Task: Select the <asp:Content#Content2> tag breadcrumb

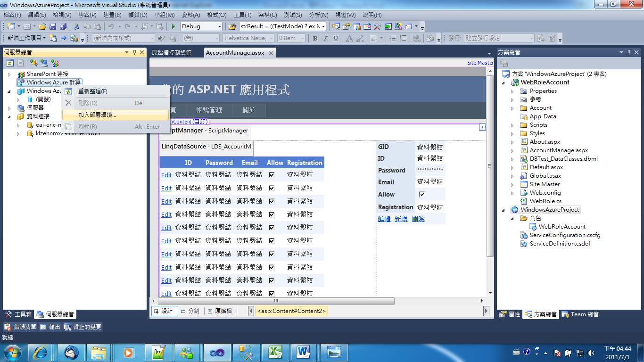Action: pos(291,311)
